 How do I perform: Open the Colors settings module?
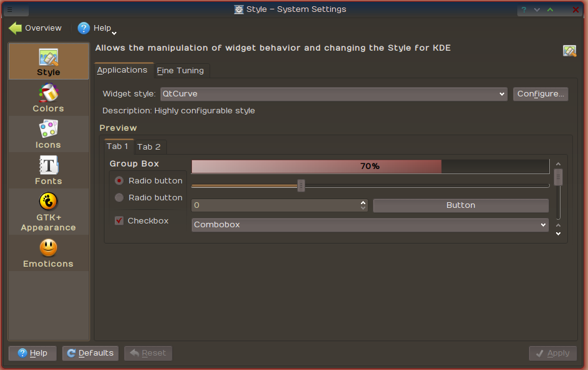click(x=48, y=98)
